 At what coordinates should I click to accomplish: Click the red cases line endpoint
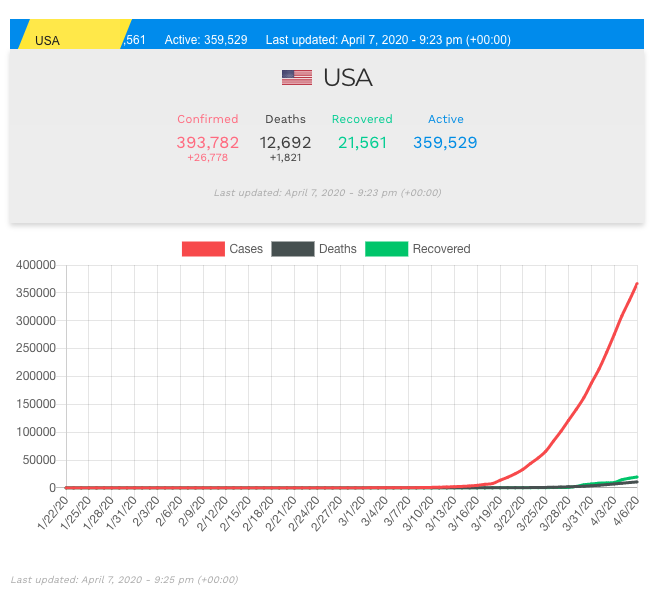tap(637, 284)
